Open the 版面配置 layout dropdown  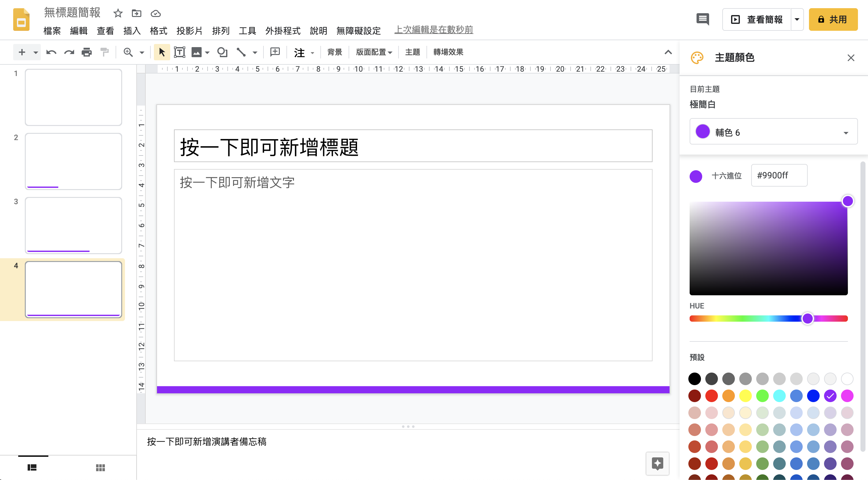[374, 52]
